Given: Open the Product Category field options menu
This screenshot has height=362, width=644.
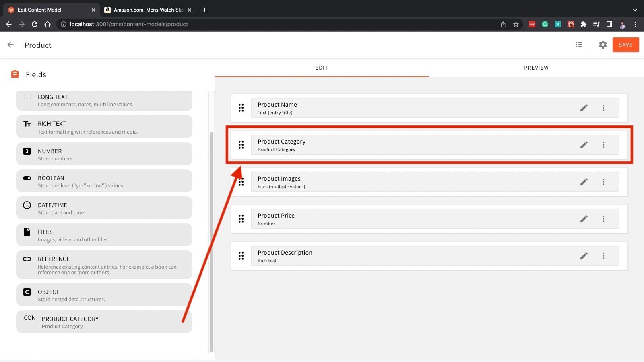Looking at the screenshot, I should coord(603,145).
